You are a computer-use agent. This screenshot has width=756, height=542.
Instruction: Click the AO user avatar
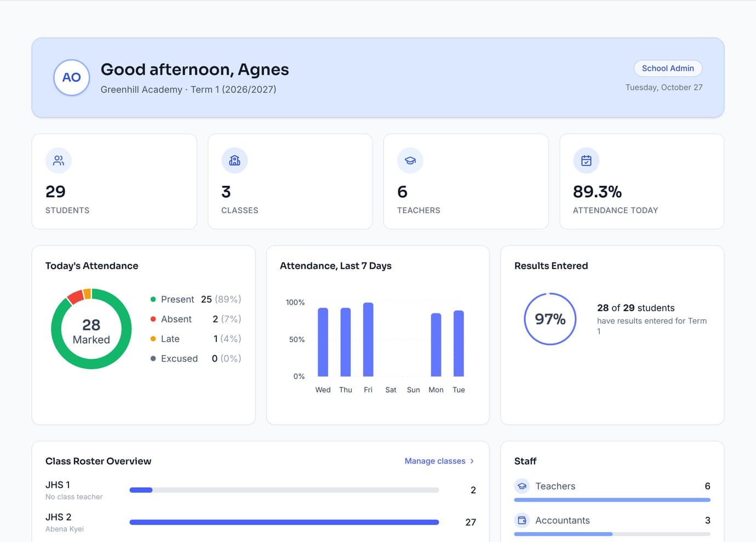pos(72,77)
